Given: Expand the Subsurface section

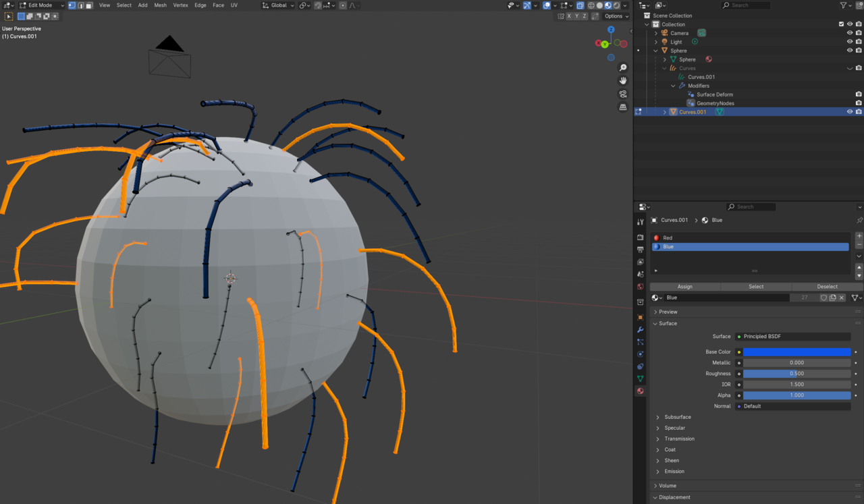Looking at the screenshot, I should 677,417.
